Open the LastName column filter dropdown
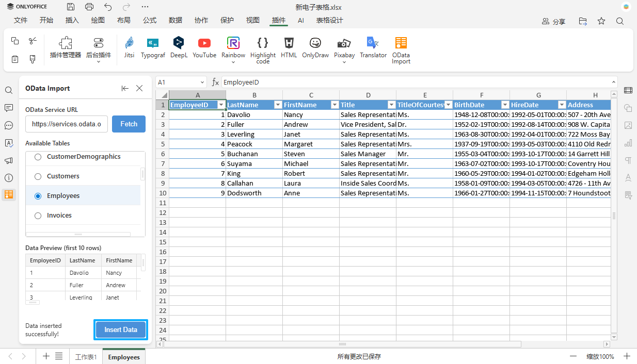Screen dimensions: 637x364 pyautogui.click(x=278, y=104)
